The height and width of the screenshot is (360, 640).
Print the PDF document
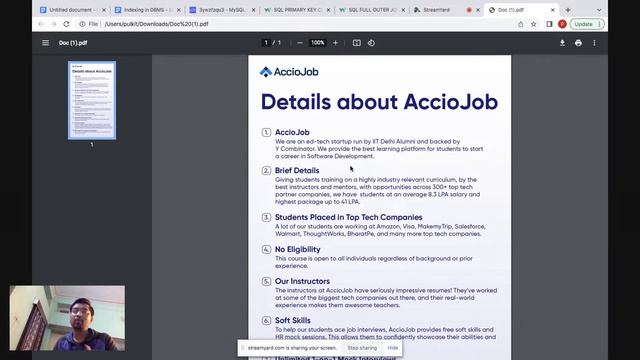[578, 43]
